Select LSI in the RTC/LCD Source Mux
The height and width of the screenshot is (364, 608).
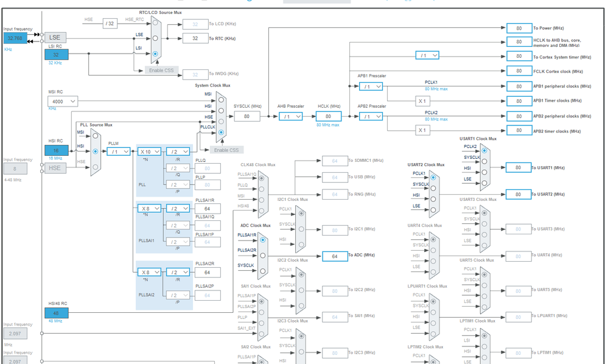tap(155, 54)
